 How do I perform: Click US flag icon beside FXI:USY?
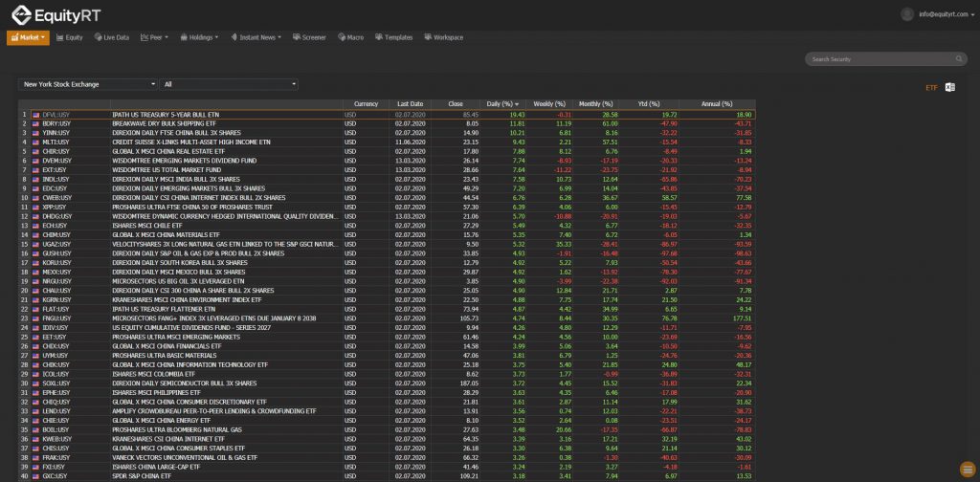pyautogui.click(x=35, y=467)
